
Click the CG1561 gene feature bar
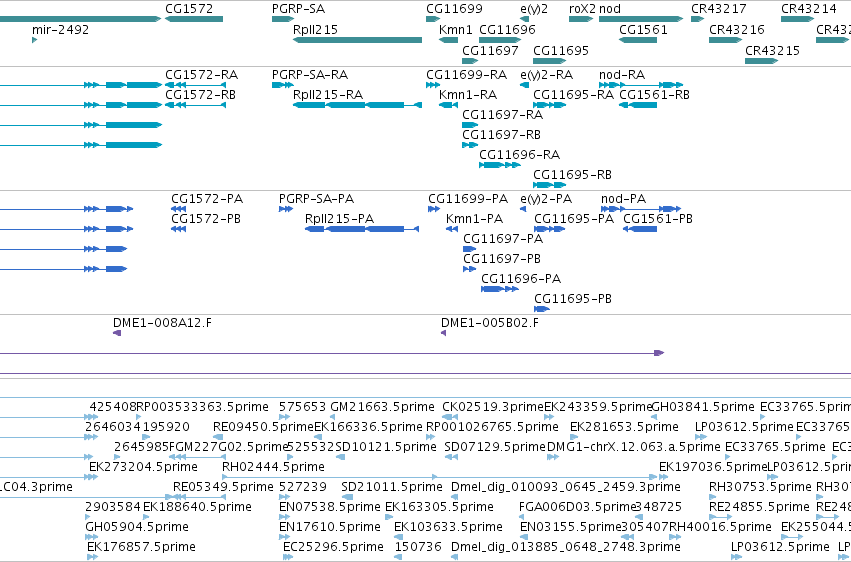pos(638,40)
